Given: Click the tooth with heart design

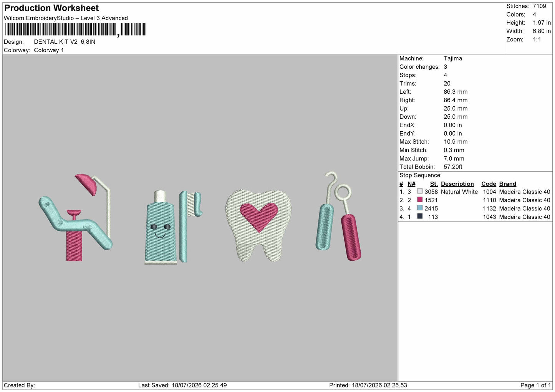Looking at the screenshot, I should point(258,225).
